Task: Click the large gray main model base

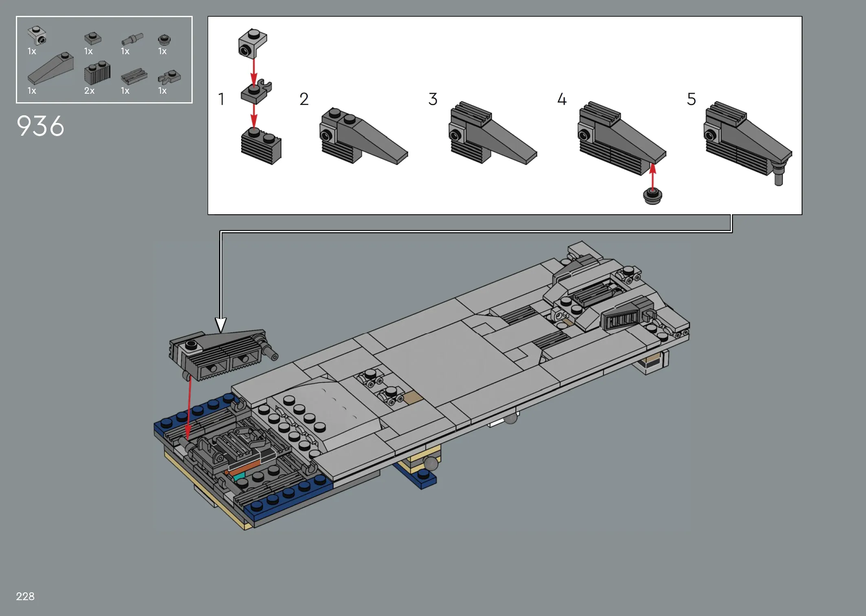Action: 422,385
